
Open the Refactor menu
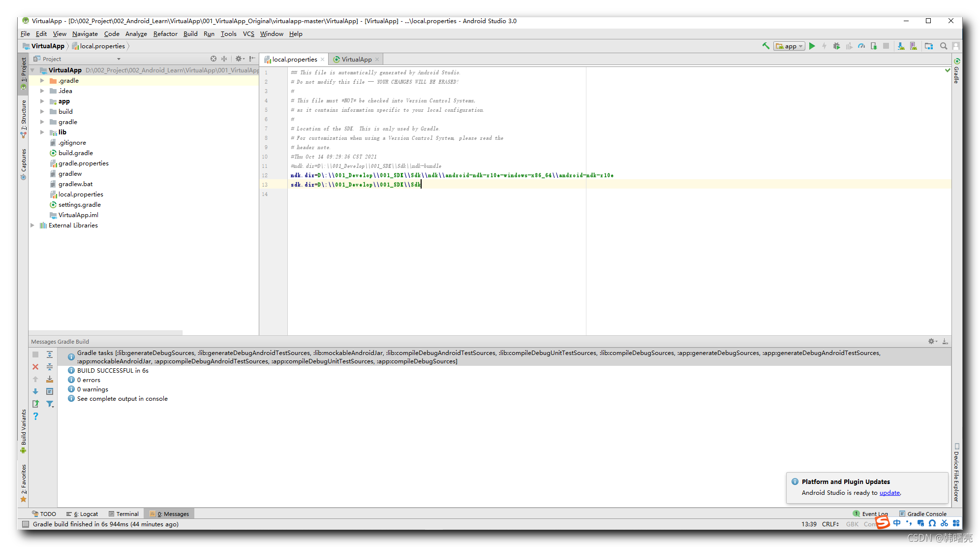(x=165, y=33)
